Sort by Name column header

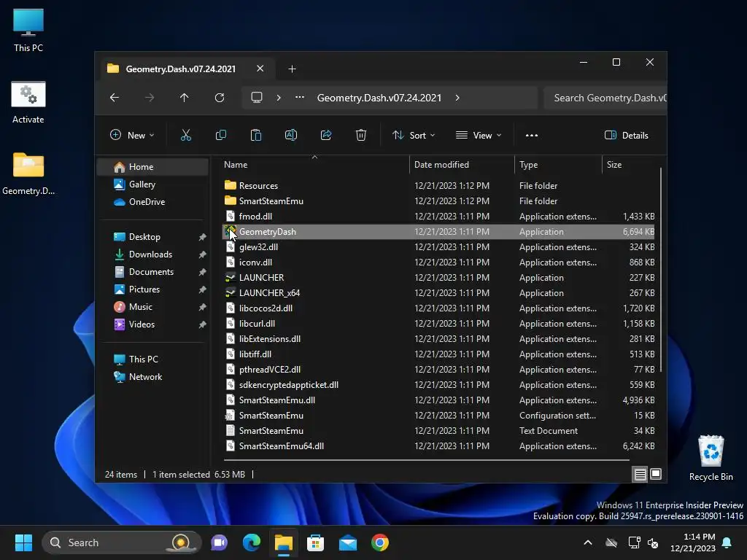click(314, 164)
